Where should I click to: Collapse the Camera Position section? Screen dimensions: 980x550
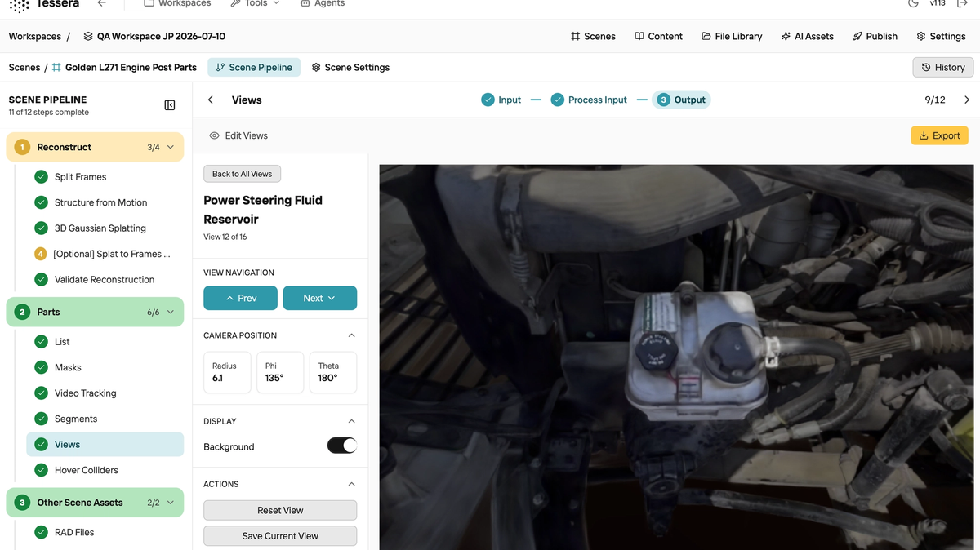click(x=352, y=335)
